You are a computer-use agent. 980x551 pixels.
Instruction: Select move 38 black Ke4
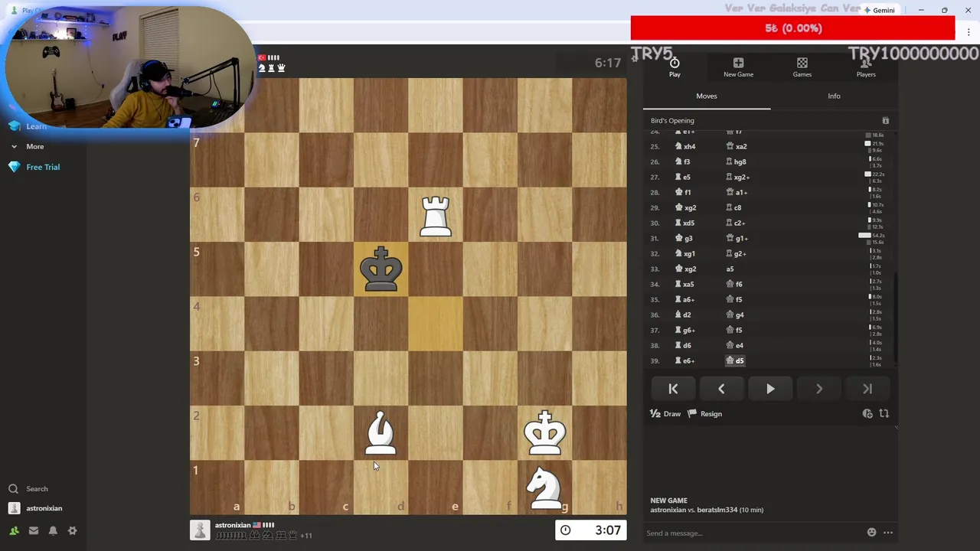coord(734,345)
